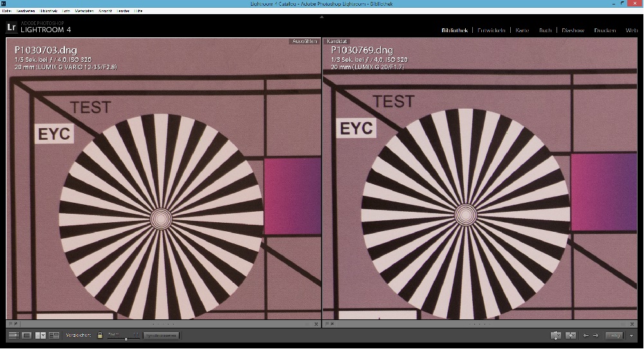Switch to Loupe view icon

pyautogui.click(x=27, y=335)
